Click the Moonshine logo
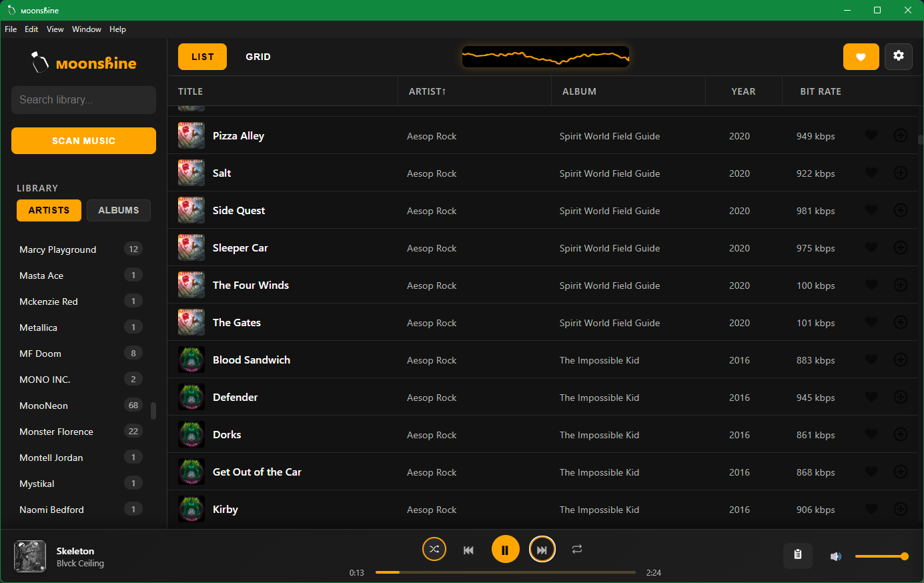924x583 pixels. pyautogui.click(x=83, y=63)
